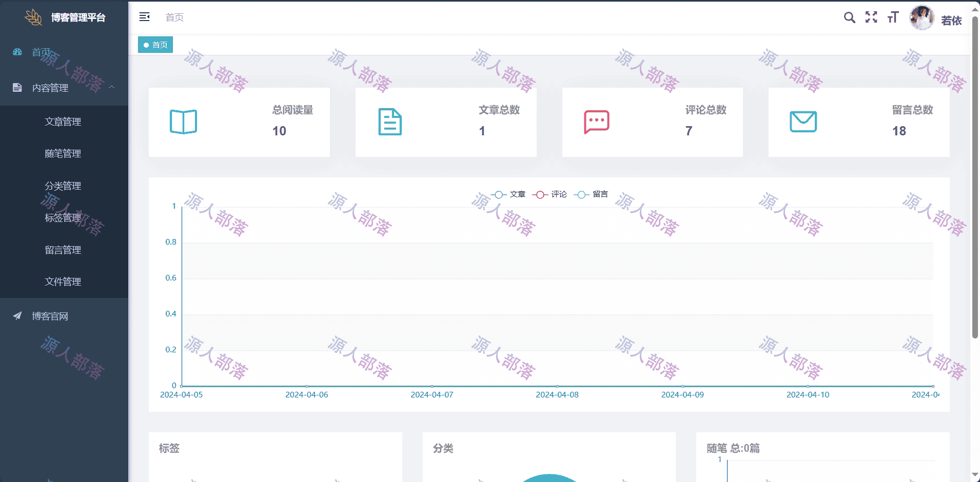Toggle the 留言 series in chart legend
The image size is (980, 482).
coord(591,194)
